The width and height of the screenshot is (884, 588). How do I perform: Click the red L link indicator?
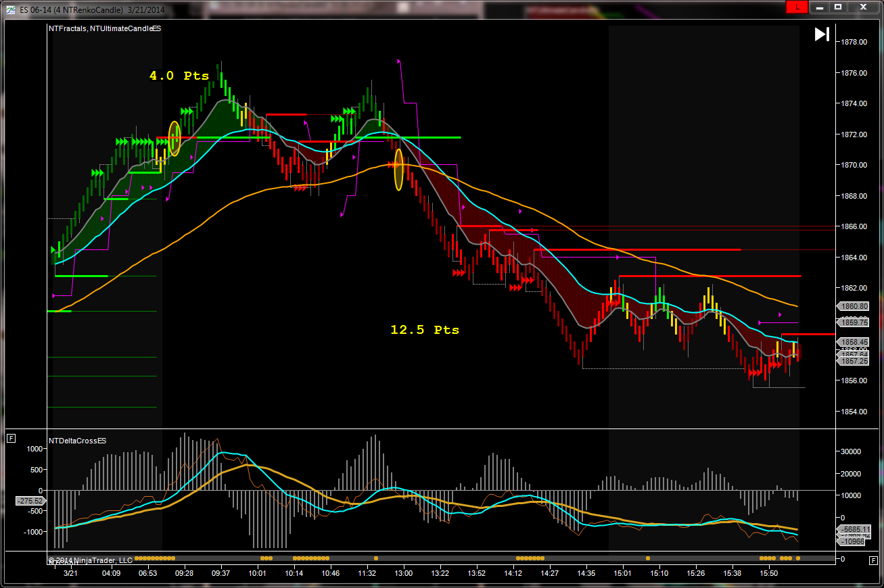(x=796, y=7)
